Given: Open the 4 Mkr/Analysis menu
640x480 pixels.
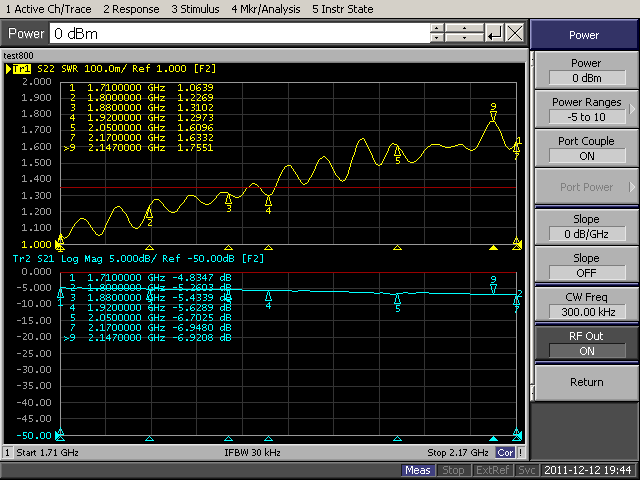Looking at the screenshot, I should [266, 9].
